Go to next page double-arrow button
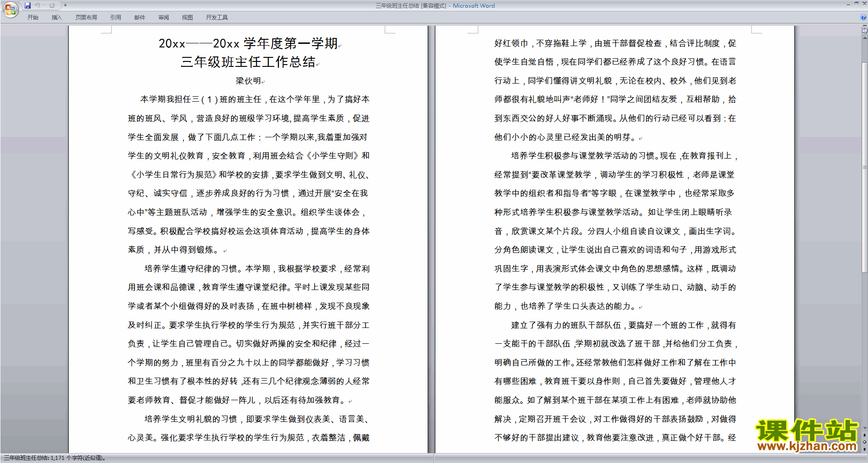868x463 pixels. (x=864, y=449)
